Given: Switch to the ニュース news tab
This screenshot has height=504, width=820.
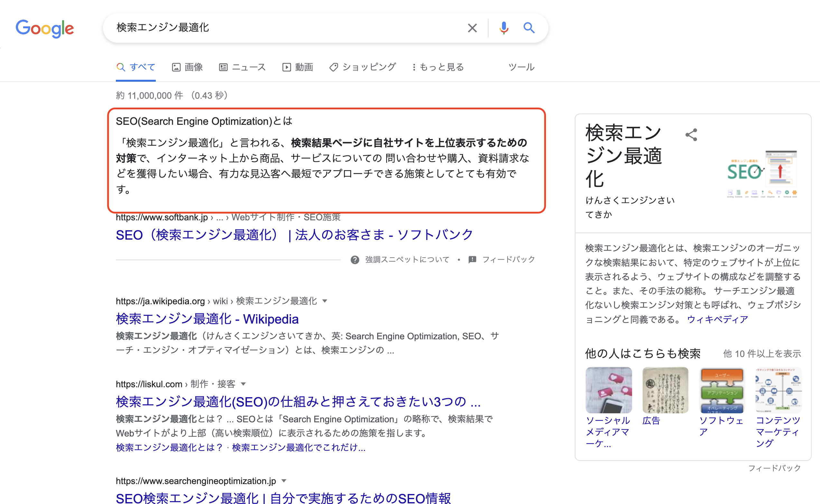Looking at the screenshot, I should point(242,67).
